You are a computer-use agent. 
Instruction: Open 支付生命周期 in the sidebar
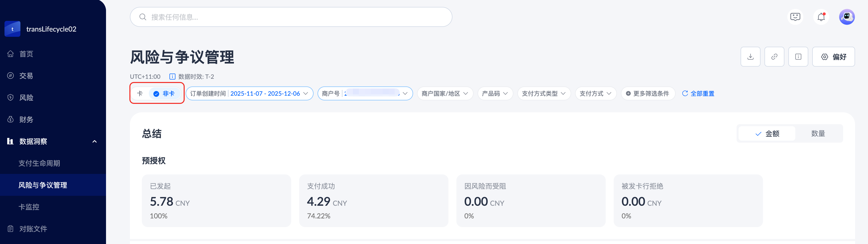pyautogui.click(x=39, y=163)
